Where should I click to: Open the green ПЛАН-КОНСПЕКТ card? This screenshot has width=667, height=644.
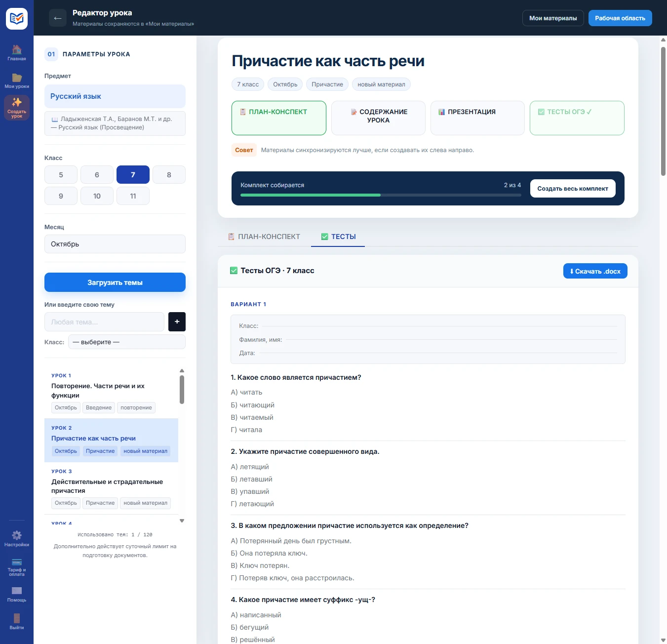click(x=279, y=118)
